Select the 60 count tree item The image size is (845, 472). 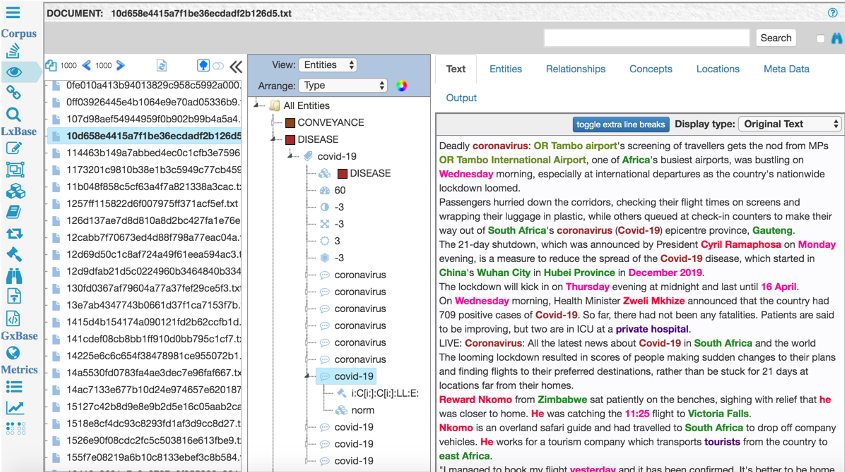point(340,190)
